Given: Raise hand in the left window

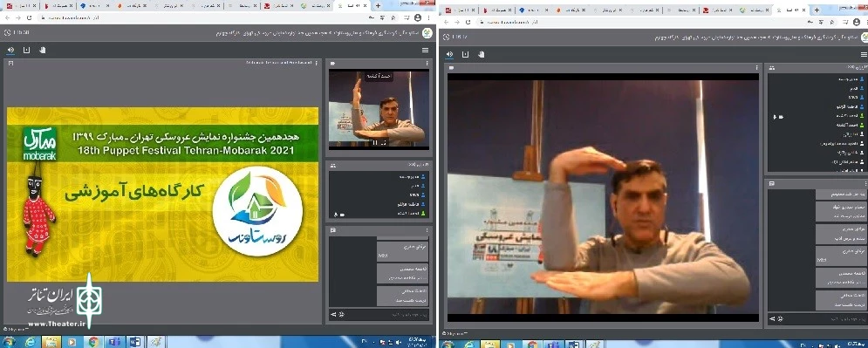Looking at the screenshot, I should point(42,50).
